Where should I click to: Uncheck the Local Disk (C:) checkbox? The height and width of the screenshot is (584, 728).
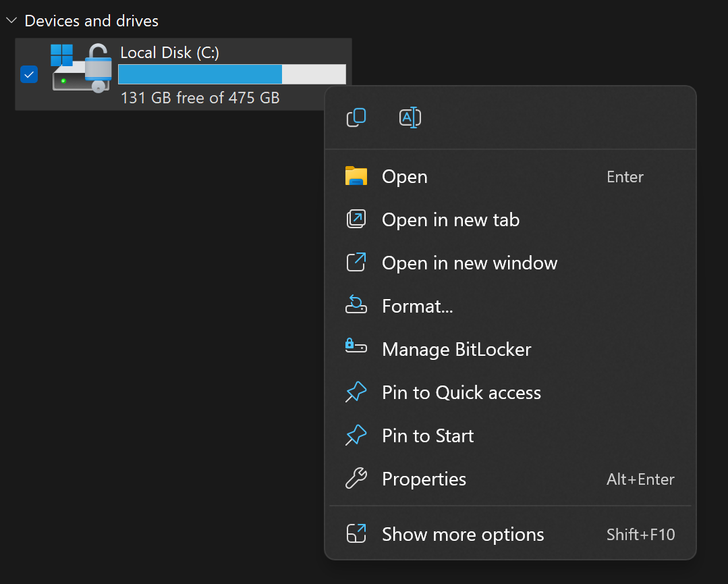point(29,74)
